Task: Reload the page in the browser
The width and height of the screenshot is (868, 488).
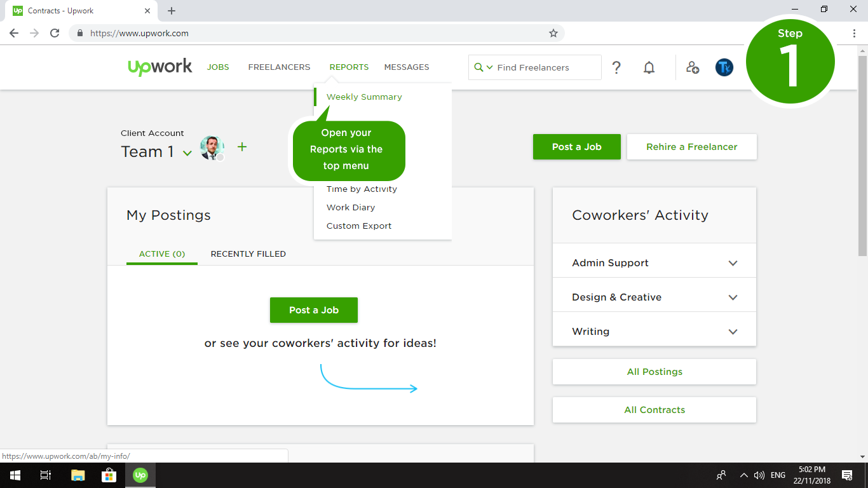Action: click(55, 33)
